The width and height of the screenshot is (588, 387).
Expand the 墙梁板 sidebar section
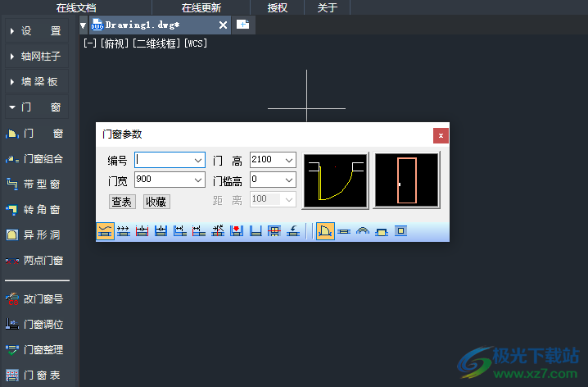pos(37,81)
